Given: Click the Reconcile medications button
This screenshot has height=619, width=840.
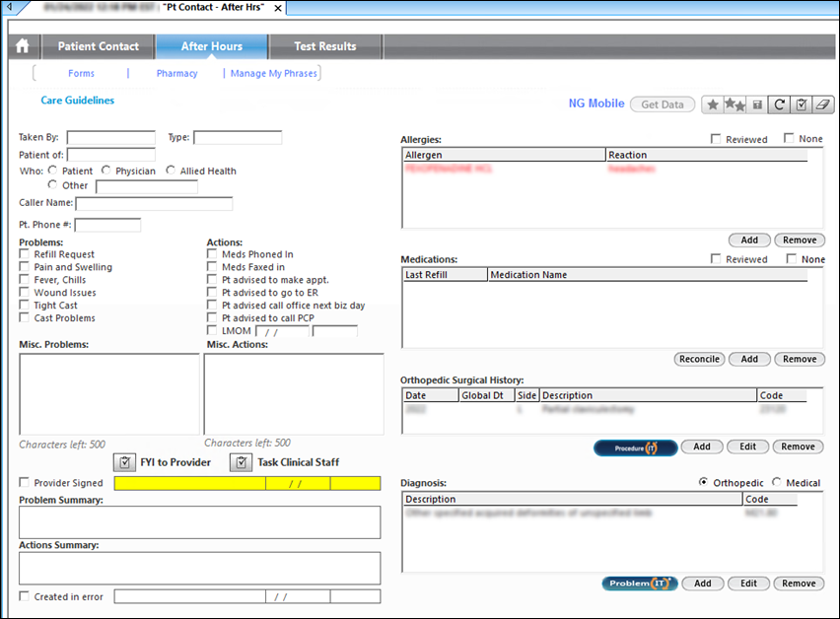Looking at the screenshot, I should [699, 359].
